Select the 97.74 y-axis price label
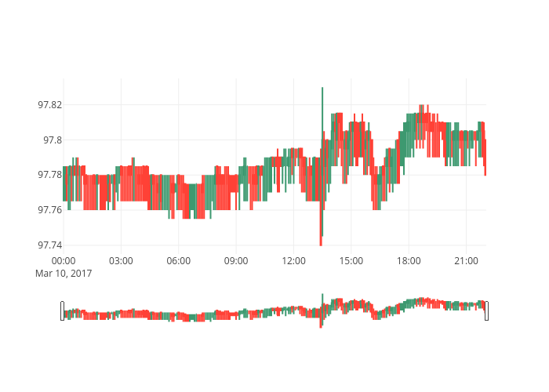549x392 pixels. pos(49,245)
